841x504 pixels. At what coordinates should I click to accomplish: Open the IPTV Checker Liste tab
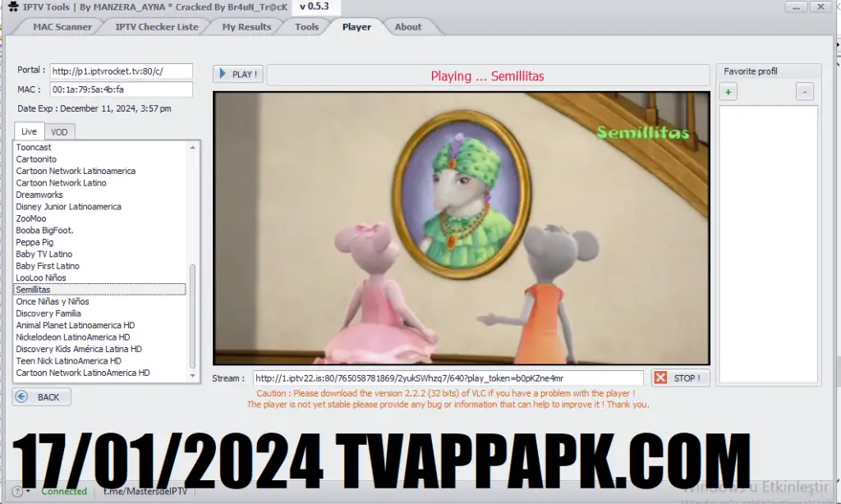click(157, 27)
